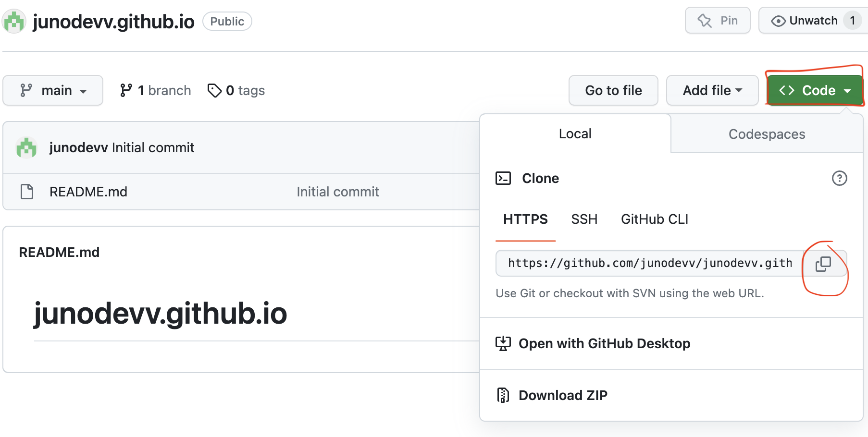Click the tag icon next to 0 tags

(214, 90)
